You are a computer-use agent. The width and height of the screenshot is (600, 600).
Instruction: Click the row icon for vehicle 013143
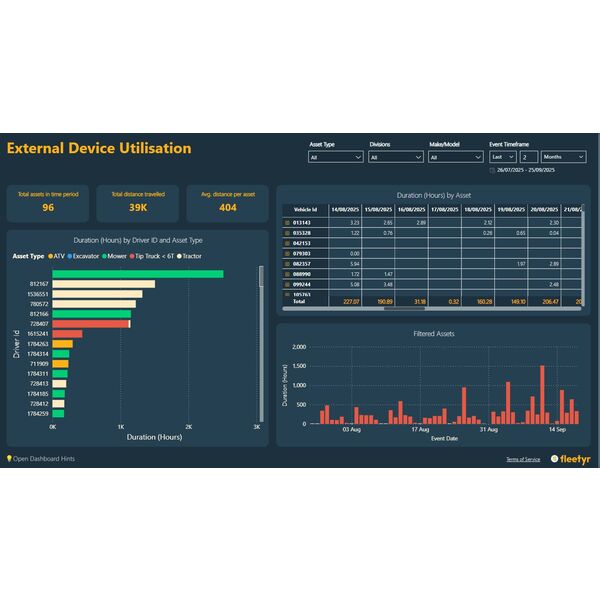pyautogui.click(x=287, y=222)
